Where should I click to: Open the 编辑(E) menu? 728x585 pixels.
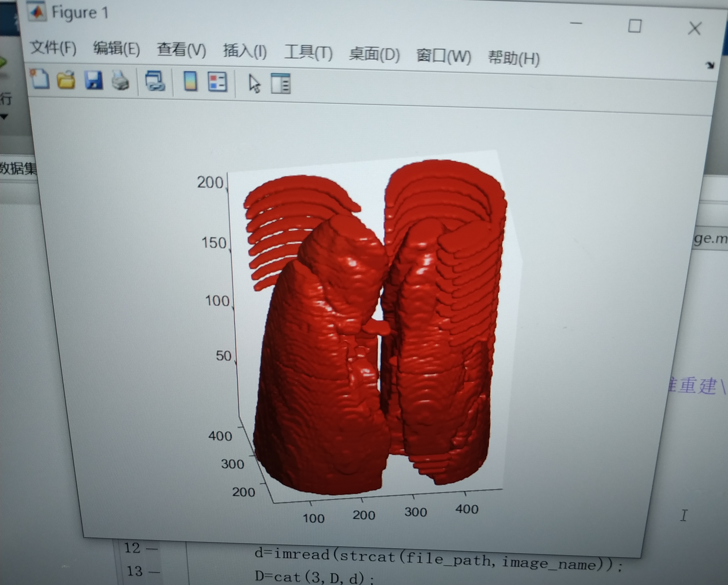(117, 49)
